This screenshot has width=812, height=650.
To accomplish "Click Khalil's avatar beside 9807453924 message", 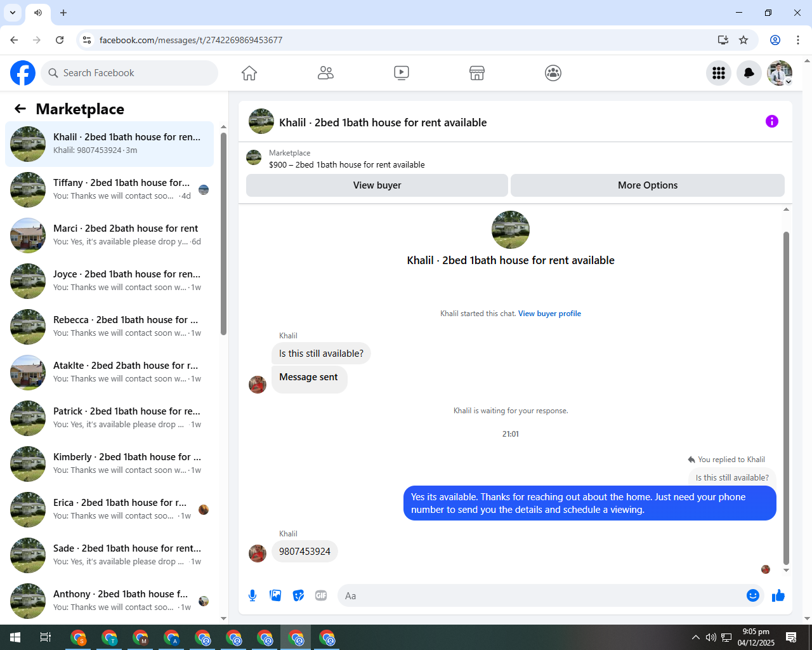I will (258, 554).
